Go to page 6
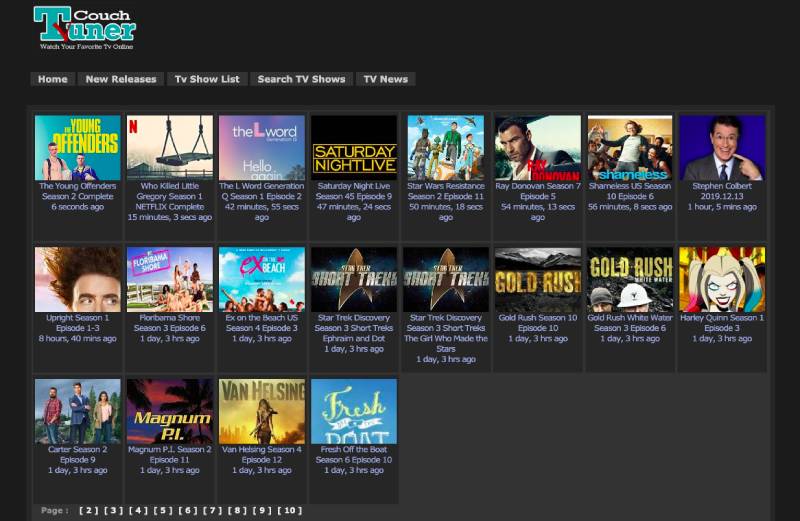 (188, 510)
